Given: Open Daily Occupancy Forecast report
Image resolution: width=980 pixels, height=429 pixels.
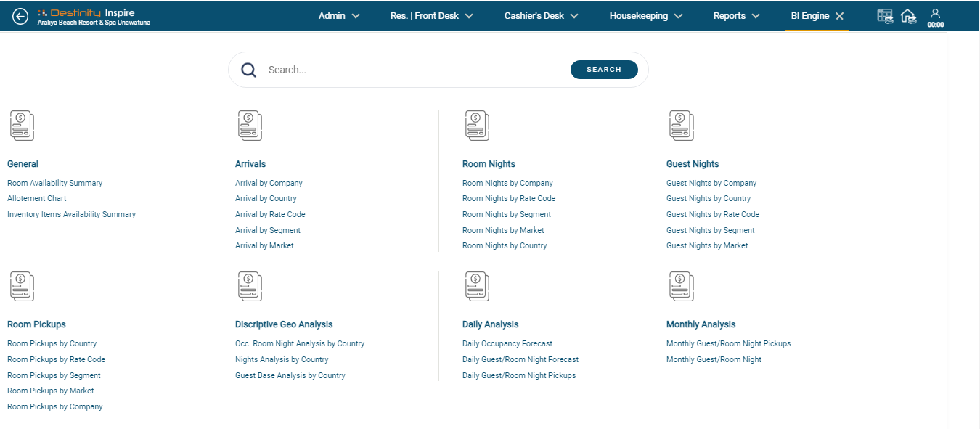Looking at the screenshot, I should point(507,343).
